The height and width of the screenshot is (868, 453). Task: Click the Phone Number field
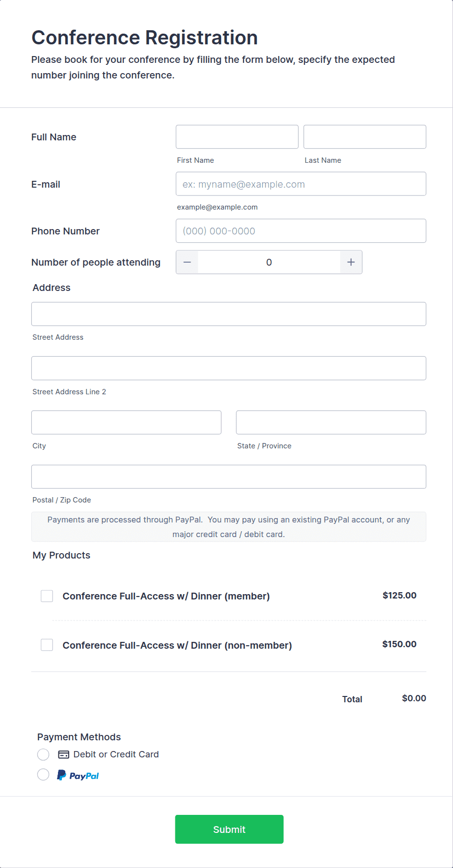tap(301, 231)
